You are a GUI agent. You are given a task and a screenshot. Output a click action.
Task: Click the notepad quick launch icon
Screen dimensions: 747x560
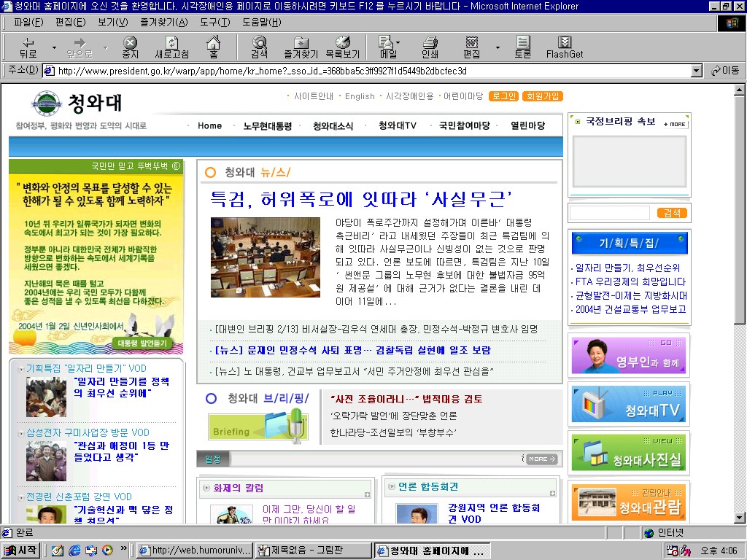point(58,551)
